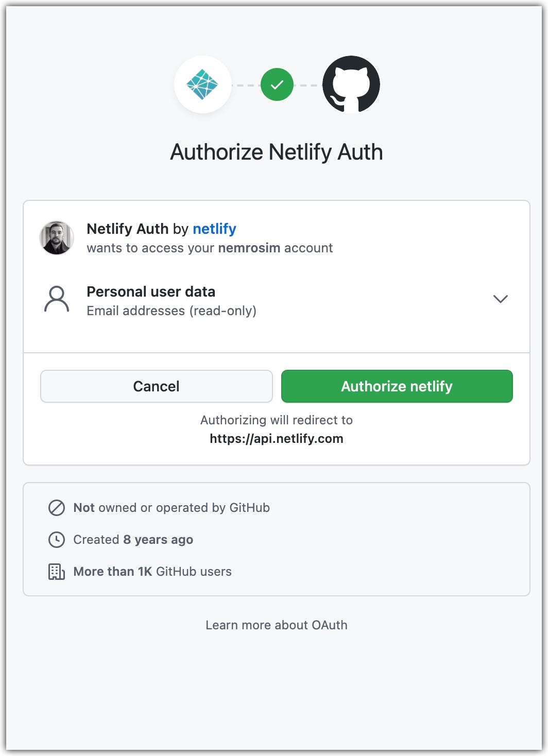Click the Authorize netlify button
This screenshot has width=548, height=756.
[397, 386]
